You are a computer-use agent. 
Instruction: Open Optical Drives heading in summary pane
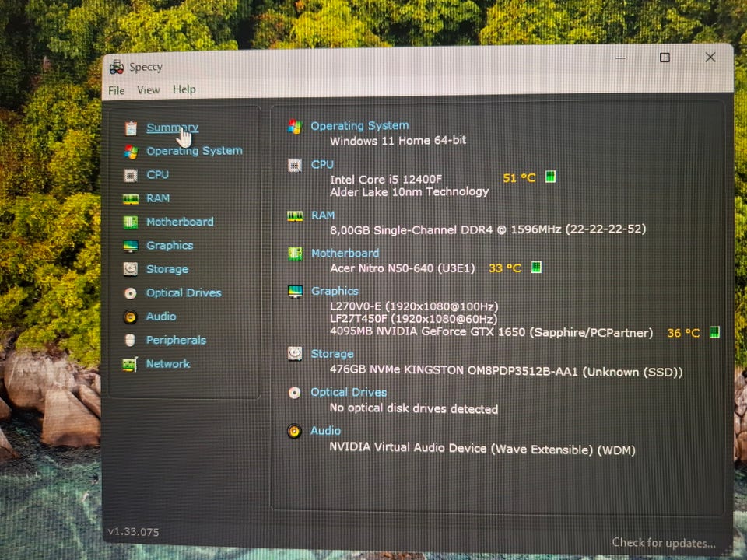pos(349,392)
